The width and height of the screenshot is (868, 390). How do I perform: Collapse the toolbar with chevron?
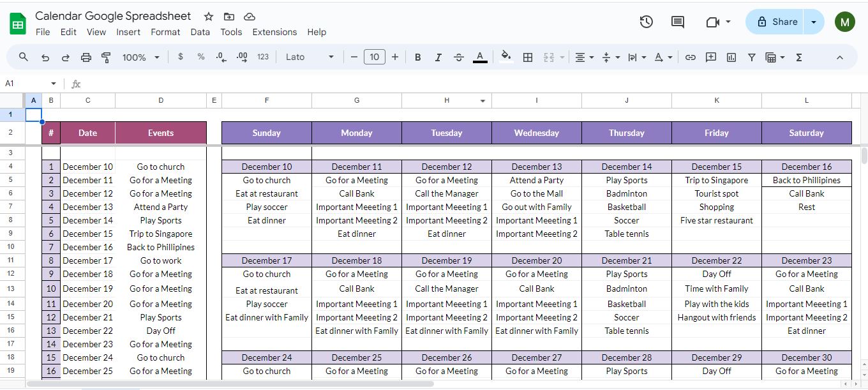point(840,57)
